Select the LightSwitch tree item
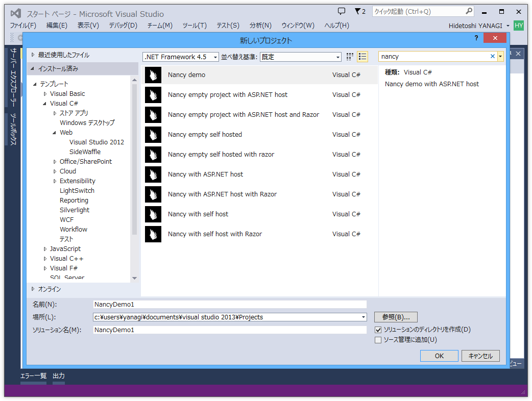Image resolution: width=532 pixels, height=401 pixels. (77, 191)
